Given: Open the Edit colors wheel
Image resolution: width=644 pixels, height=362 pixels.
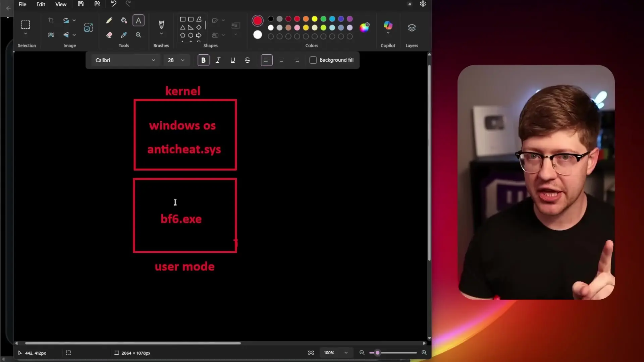Looking at the screenshot, I should pos(365,27).
